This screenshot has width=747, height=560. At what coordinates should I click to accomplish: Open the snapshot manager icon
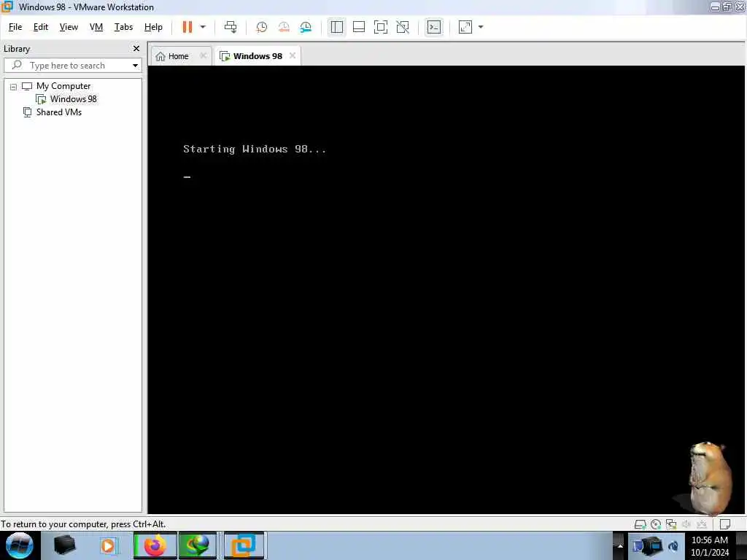[306, 27]
